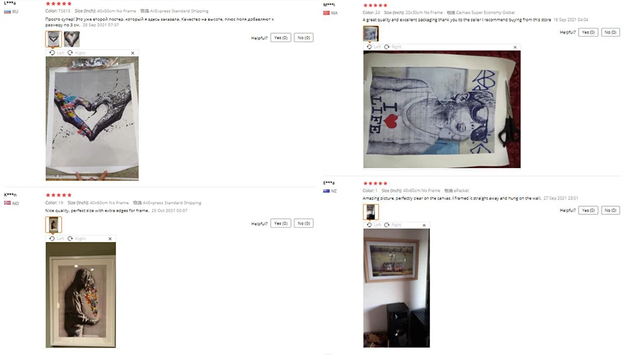The width and height of the screenshot is (624, 364).
Task: Mark L***a's Russian review as helpful Yes
Action: [281, 38]
